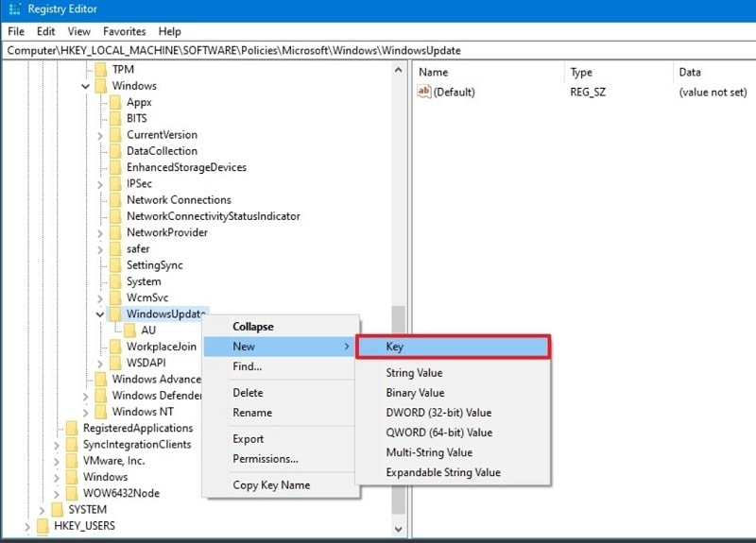The image size is (756, 543).
Task: Click the NetworkConnectivityStatusIndicator folder icon
Action: pyautogui.click(x=115, y=216)
